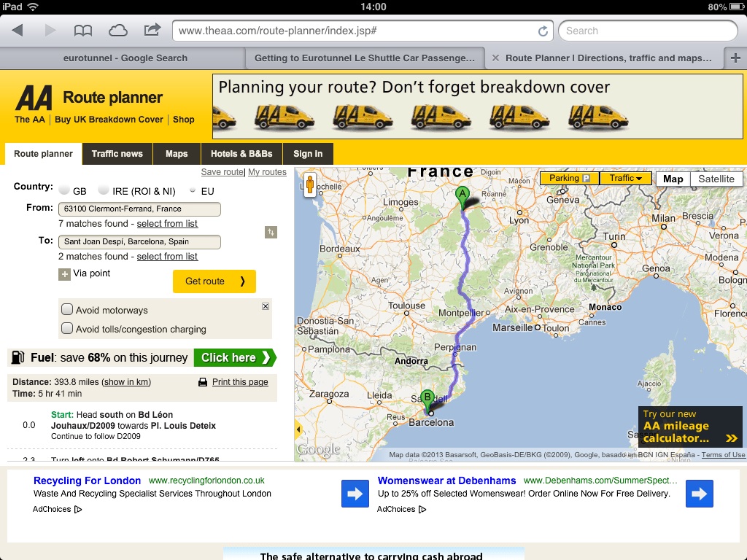Open Buy UK Breakdown Cover link

click(109, 120)
